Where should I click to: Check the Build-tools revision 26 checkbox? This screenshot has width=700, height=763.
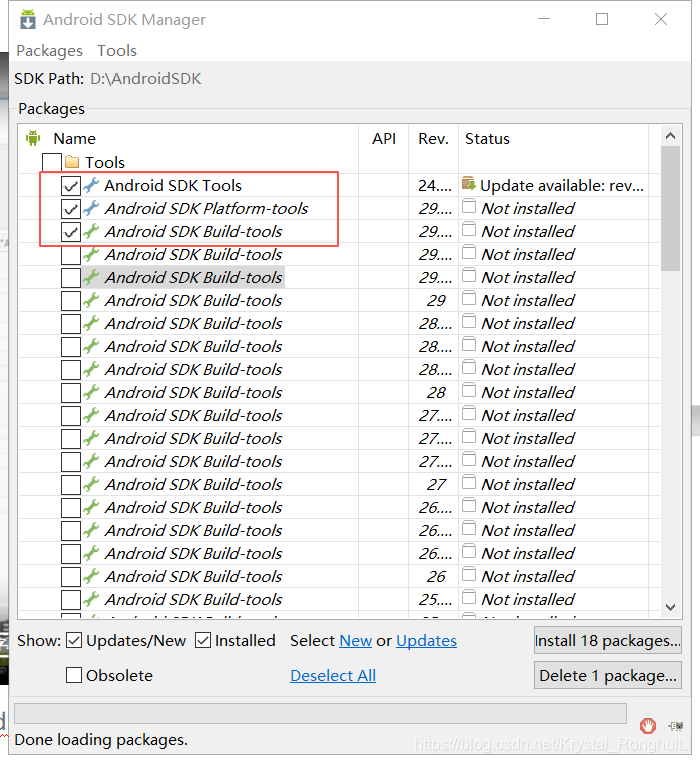(71, 576)
